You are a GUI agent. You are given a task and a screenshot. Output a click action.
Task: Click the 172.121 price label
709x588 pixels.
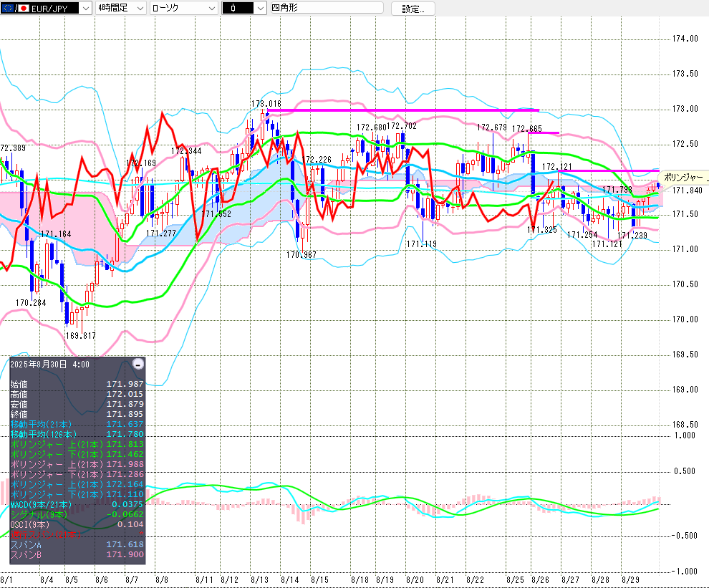557,167
